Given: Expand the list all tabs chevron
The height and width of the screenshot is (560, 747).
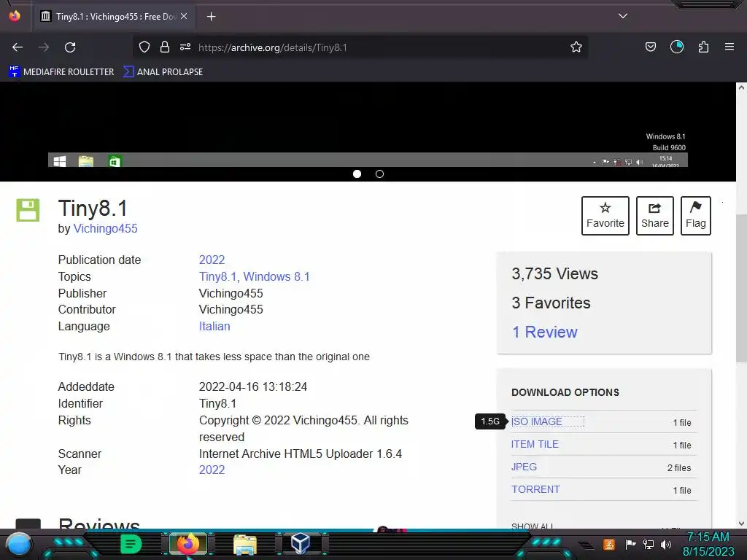Looking at the screenshot, I should [623, 16].
